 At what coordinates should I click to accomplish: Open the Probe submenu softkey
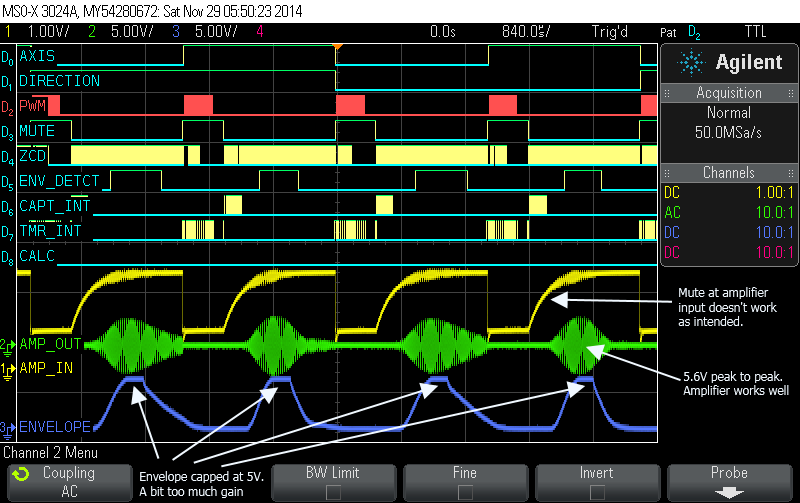pyautogui.click(x=729, y=481)
